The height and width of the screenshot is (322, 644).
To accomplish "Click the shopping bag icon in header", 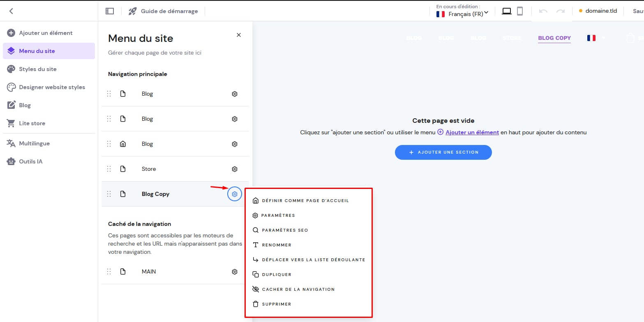I will 630,38.
